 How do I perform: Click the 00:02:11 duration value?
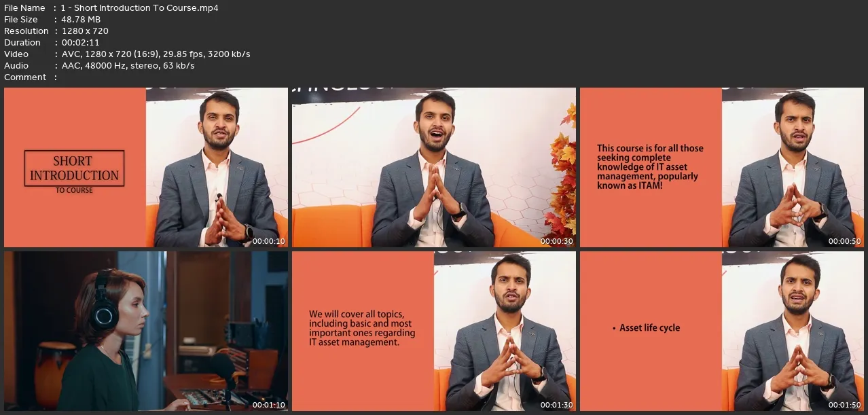point(80,43)
